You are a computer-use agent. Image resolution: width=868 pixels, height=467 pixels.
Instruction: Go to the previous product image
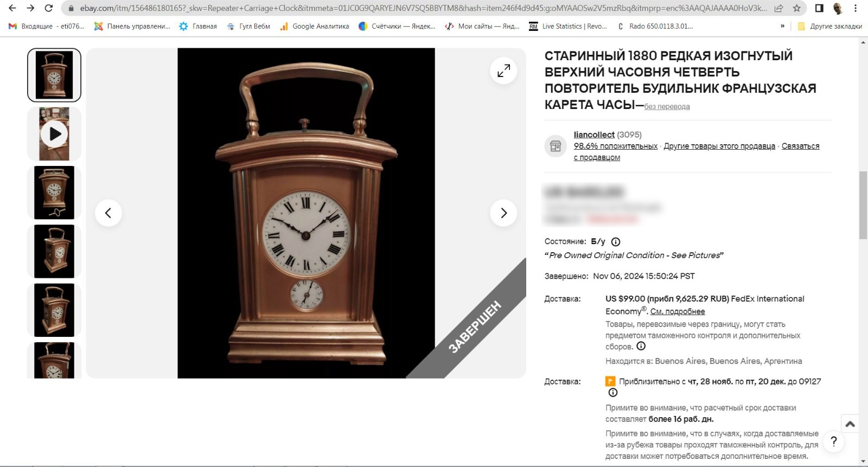[108, 213]
